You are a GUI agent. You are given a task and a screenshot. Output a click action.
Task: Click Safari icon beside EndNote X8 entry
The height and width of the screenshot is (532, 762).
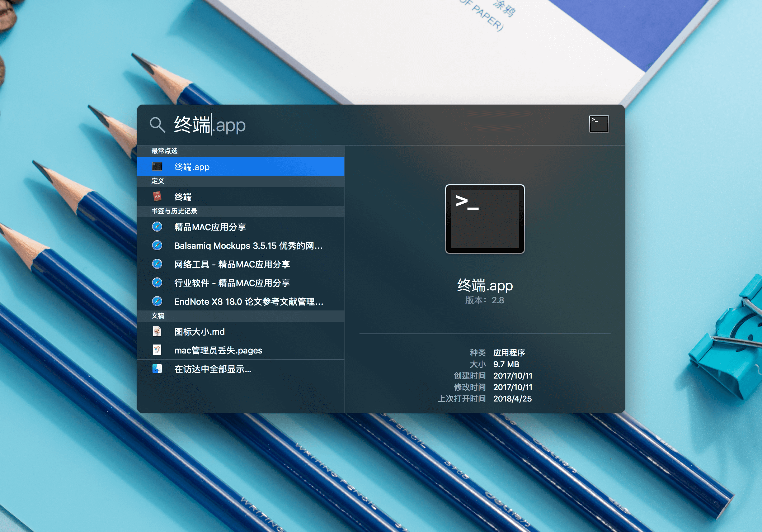click(157, 301)
